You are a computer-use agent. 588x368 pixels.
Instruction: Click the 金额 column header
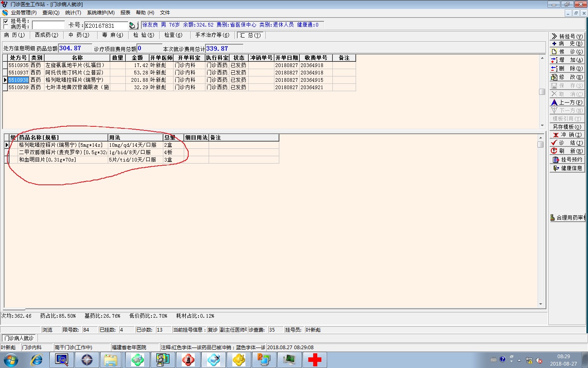(x=138, y=58)
